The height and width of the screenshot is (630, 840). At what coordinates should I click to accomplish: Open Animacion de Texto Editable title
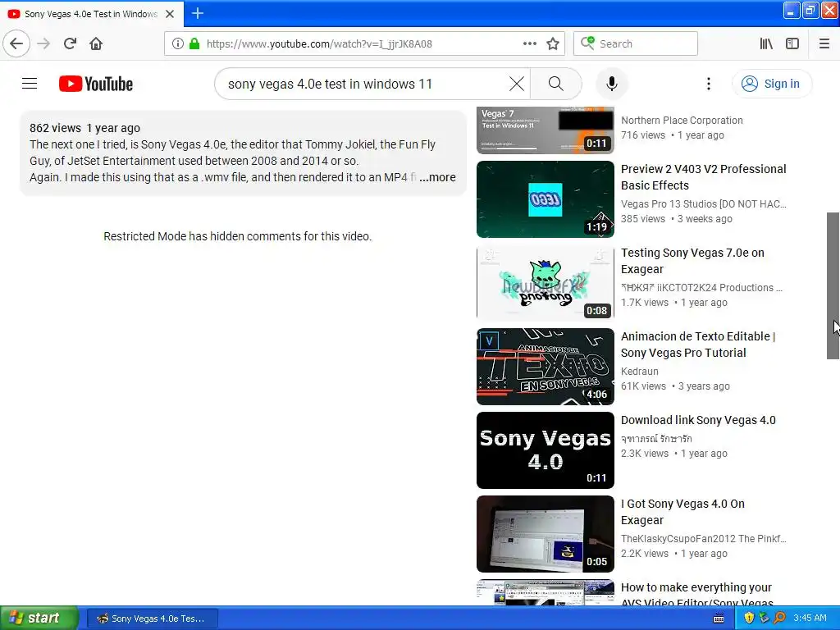pos(698,345)
